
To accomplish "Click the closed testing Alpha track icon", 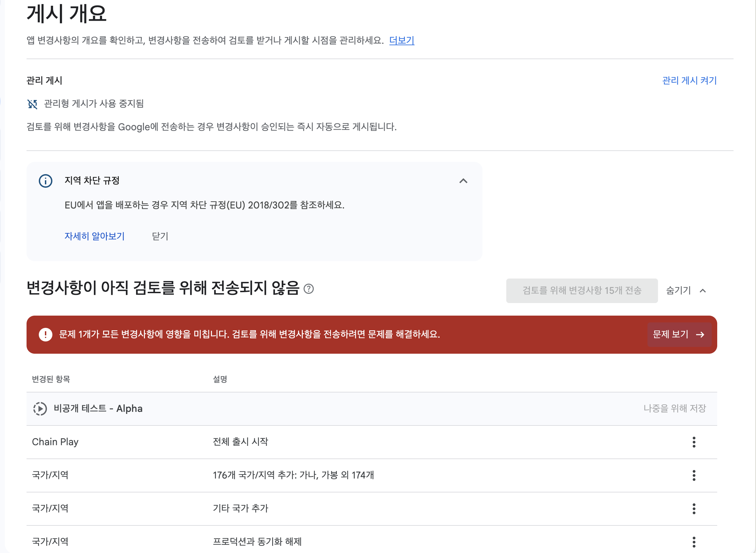I will (40, 408).
